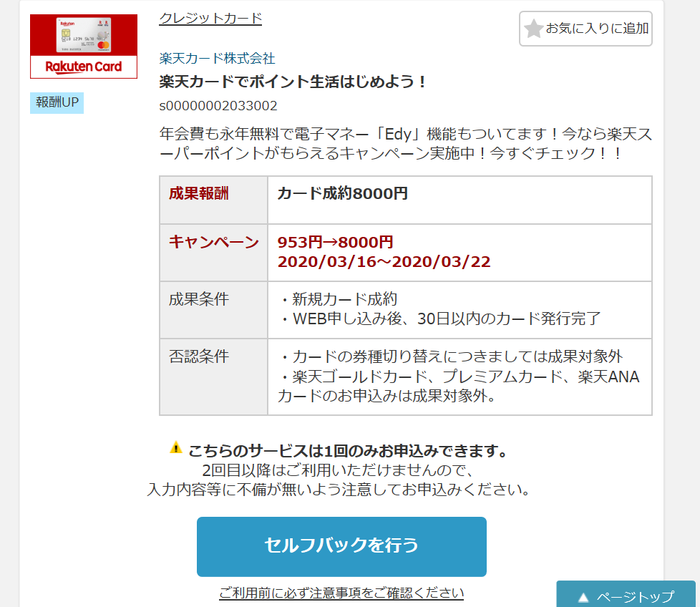This screenshot has width=700, height=607.
Task: Click the 楽天ゴールドカード denial condition line
Action: 459,386
